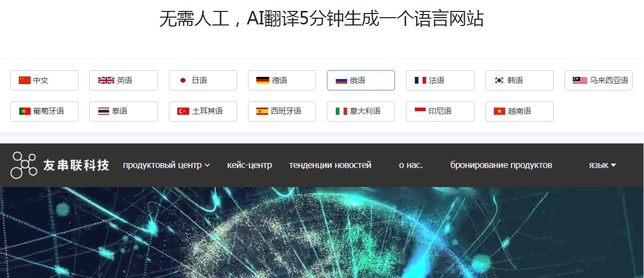Select the 泰语 language button
Screen dimensions: 644x278
click(124, 111)
